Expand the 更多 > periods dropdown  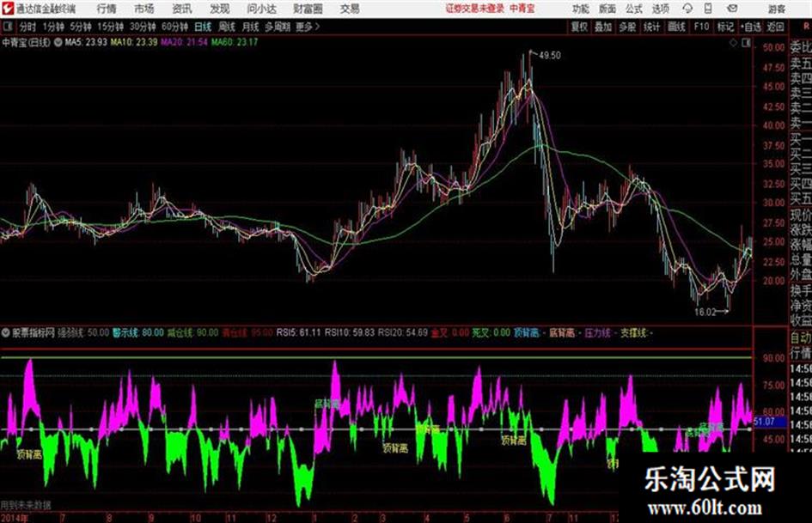[x=308, y=27]
